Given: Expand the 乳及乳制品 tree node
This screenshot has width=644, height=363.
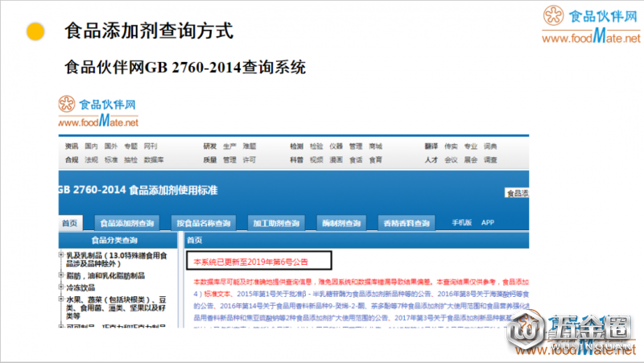Looking at the screenshot, I should [61, 255].
